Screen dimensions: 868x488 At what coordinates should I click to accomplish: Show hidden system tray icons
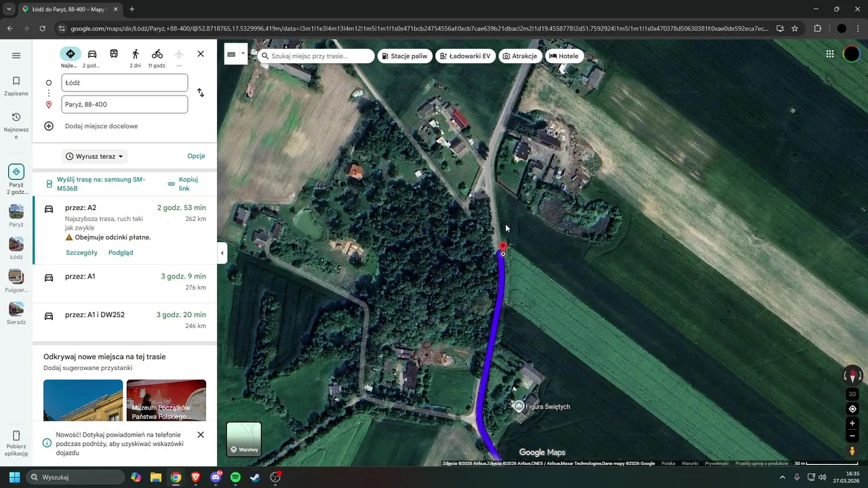coord(783,477)
